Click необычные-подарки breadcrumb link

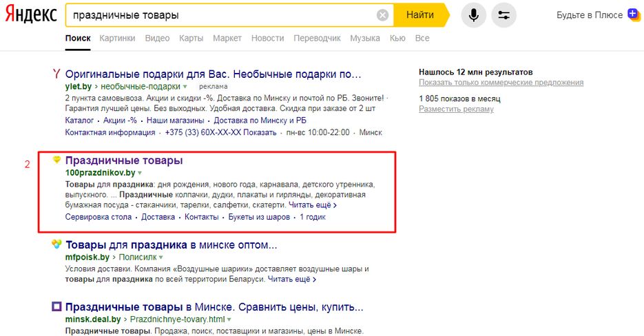(x=141, y=87)
